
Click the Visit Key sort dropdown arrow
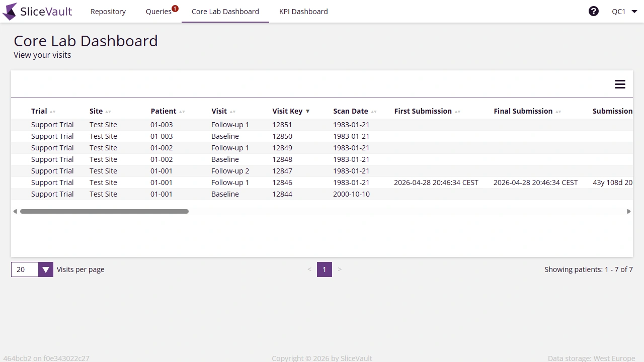307,111
